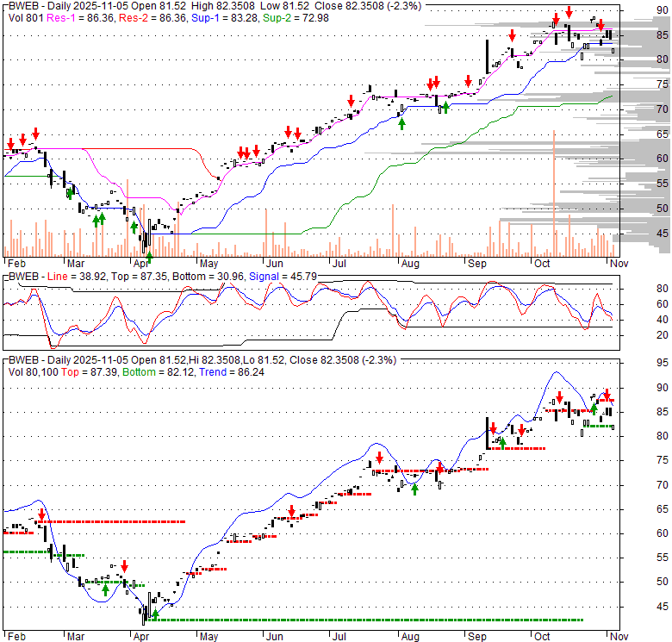Click the red down arrow in late March on bottom chart

[x=124, y=566]
